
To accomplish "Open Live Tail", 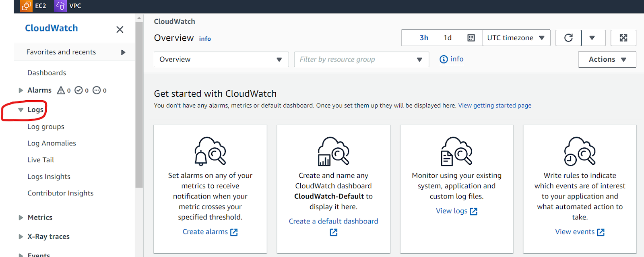I will [41, 160].
